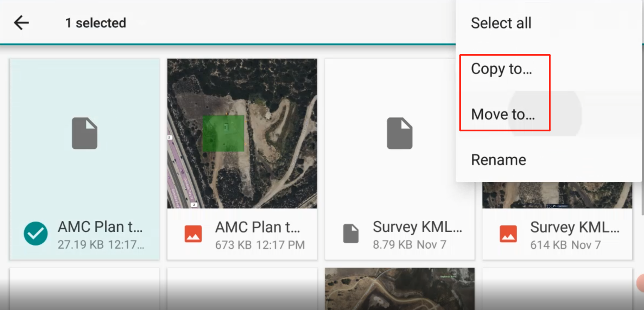Viewport: 644px width, 310px height.
Task: Click the small gray file icon beside the 8.79 KB Survey KML
Action: pos(351,234)
